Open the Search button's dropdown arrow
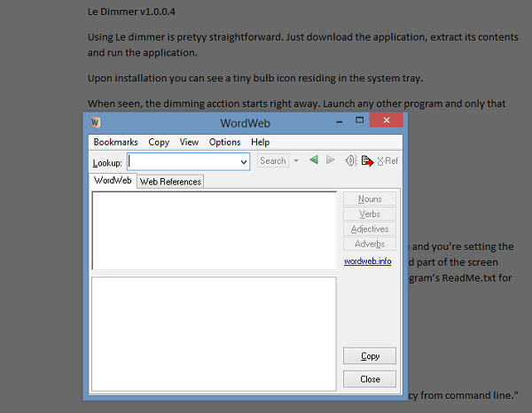The height and width of the screenshot is (413, 532). 296,160
